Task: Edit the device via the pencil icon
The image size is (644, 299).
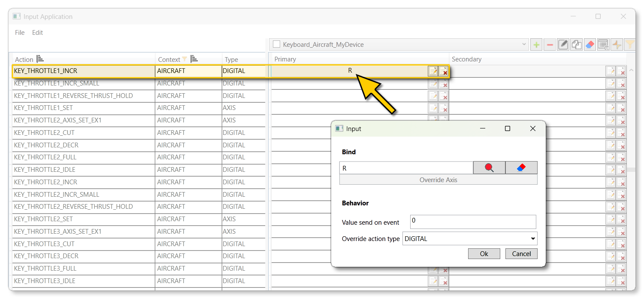Action: click(x=563, y=44)
